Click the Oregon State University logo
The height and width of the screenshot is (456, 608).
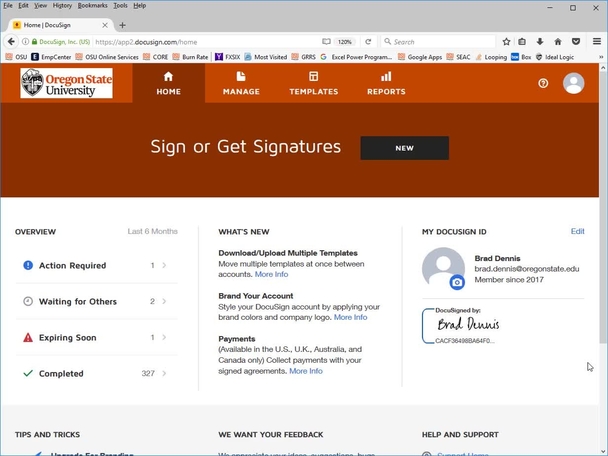[x=66, y=83]
